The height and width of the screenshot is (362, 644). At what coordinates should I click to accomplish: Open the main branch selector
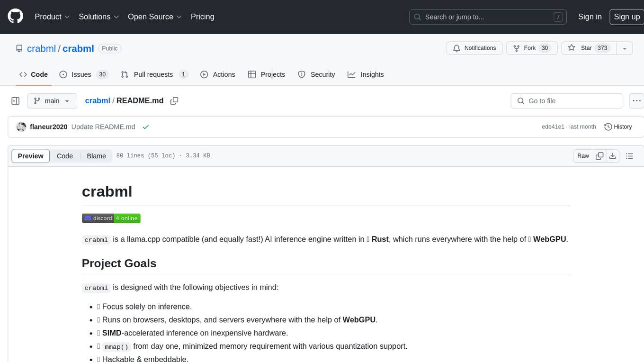(x=52, y=101)
